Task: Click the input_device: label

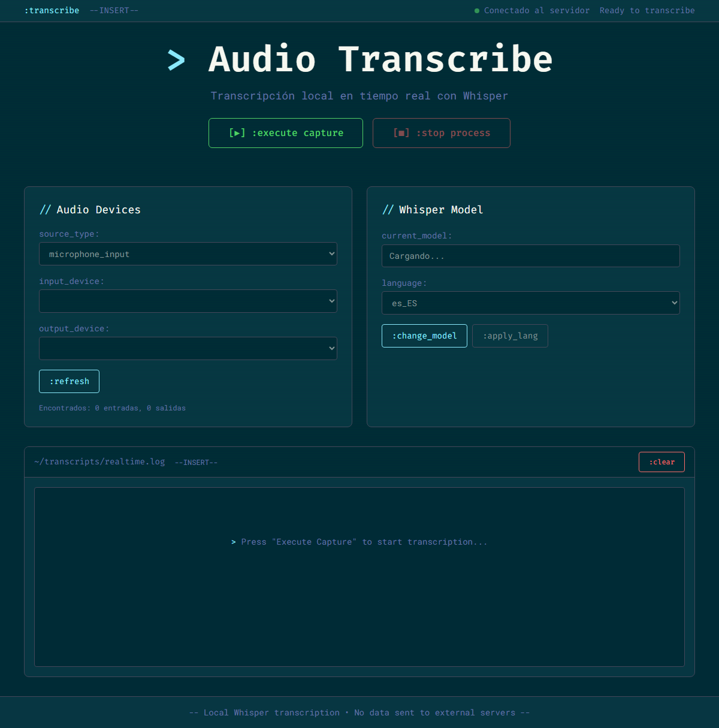Action: [71, 282]
